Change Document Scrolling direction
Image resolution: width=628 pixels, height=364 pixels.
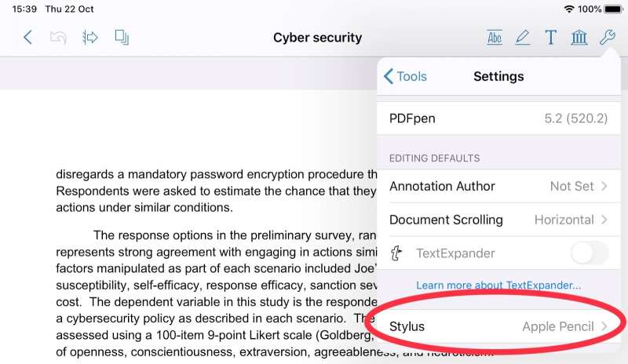[x=498, y=220]
